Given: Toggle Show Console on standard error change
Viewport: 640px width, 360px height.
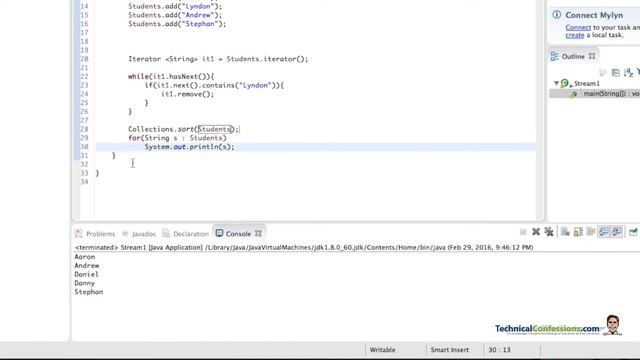Looking at the screenshot, I should point(617,232).
